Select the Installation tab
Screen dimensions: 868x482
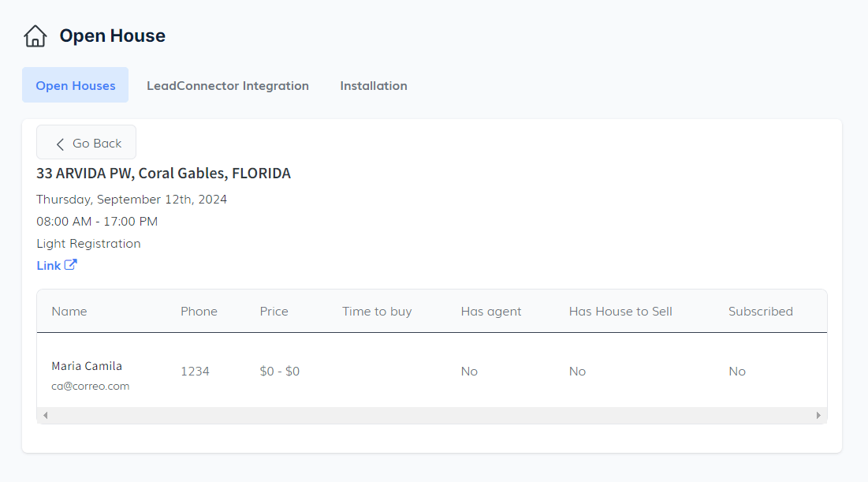coord(374,85)
